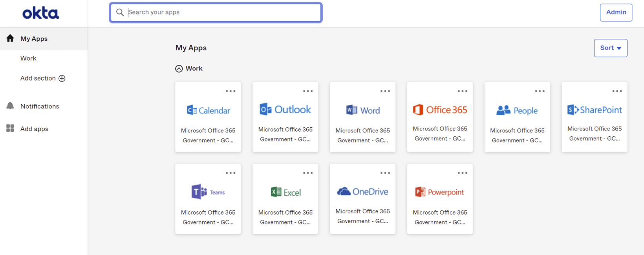Open the three-dot menu on OneDrive tile

(x=385, y=173)
